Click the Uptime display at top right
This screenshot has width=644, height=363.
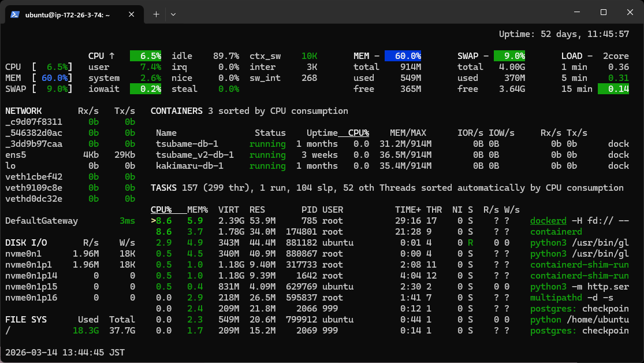[564, 34]
